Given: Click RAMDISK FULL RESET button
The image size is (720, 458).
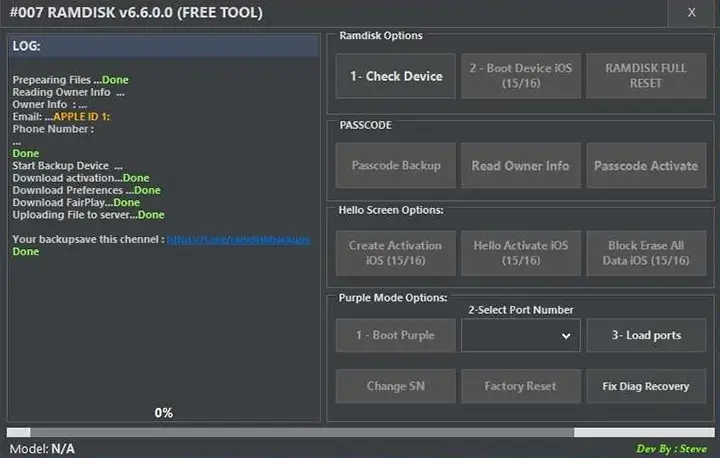Looking at the screenshot, I should pos(646,76).
